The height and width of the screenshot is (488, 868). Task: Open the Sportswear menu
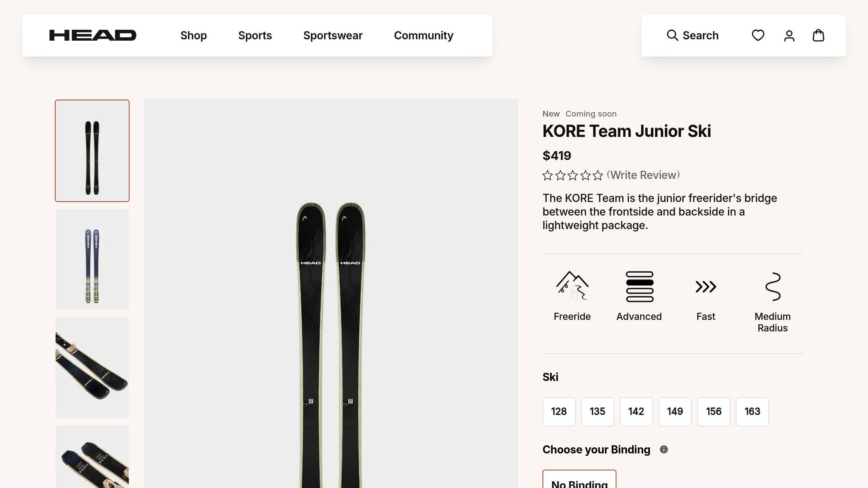[x=333, y=35]
